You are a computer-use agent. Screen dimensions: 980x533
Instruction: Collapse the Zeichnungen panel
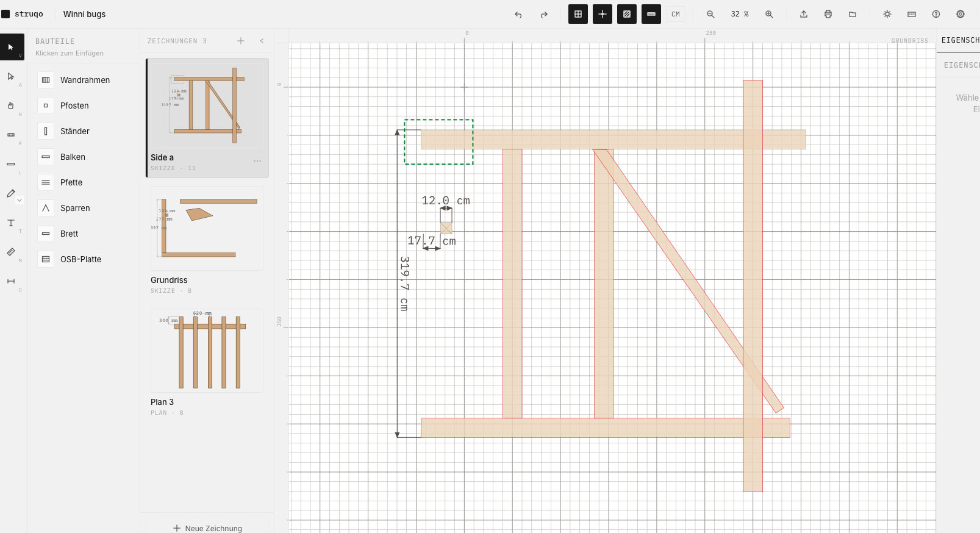pyautogui.click(x=262, y=41)
